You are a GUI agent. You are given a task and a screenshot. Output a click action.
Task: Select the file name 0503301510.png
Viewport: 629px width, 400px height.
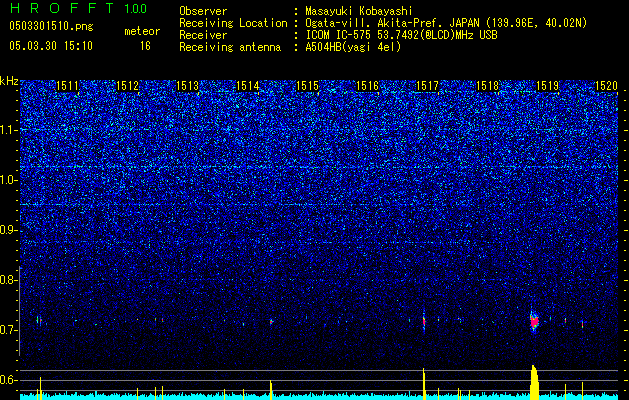51,26
